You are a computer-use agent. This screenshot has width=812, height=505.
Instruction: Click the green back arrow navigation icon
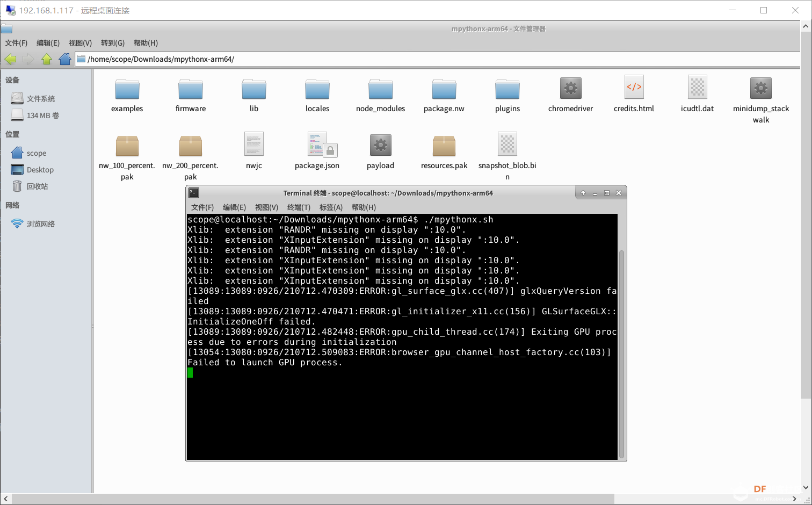coord(10,59)
